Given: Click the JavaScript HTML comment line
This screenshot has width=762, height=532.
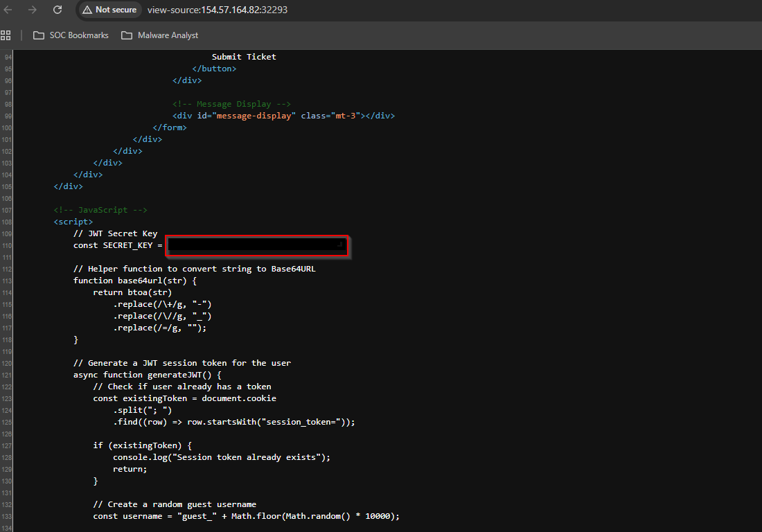Looking at the screenshot, I should point(100,210).
